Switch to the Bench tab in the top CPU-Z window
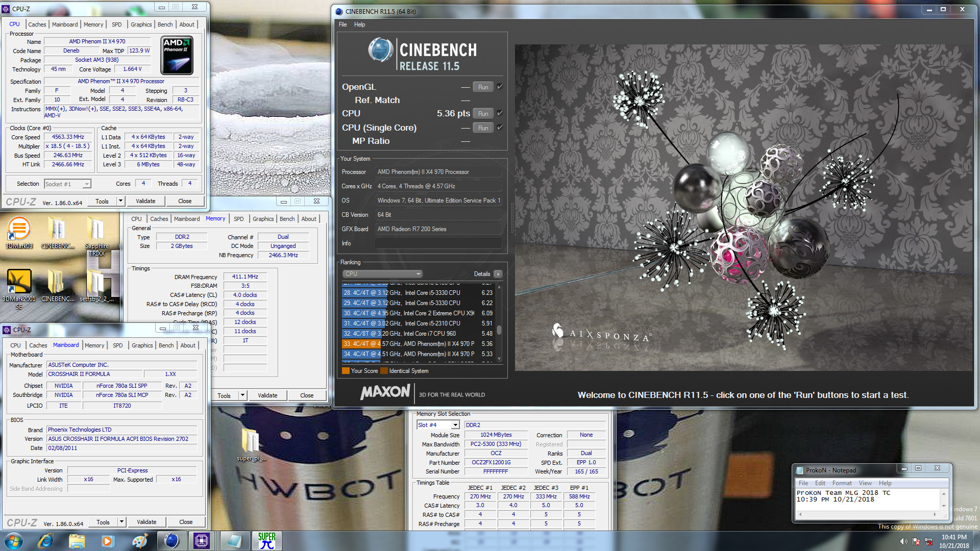The width and height of the screenshot is (980, 551). (165, 24)
